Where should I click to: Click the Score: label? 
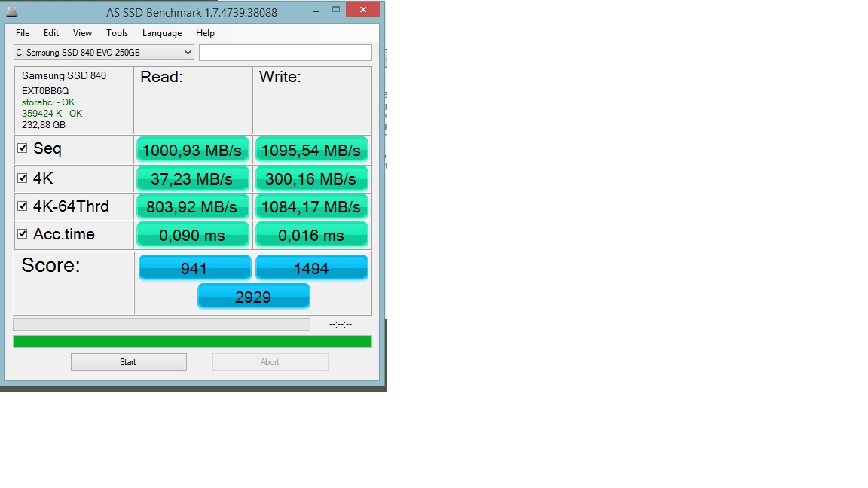pos(51,266)
